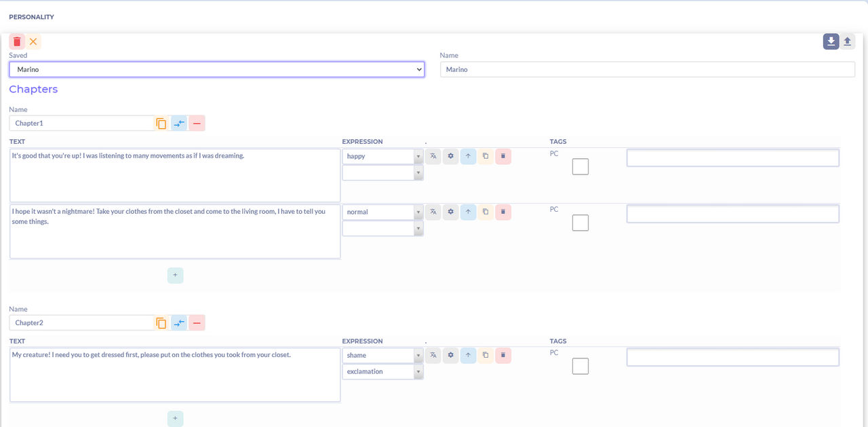
Task: Remove Chapter1 with the red minus icon
Action: [x=197, y=124]
